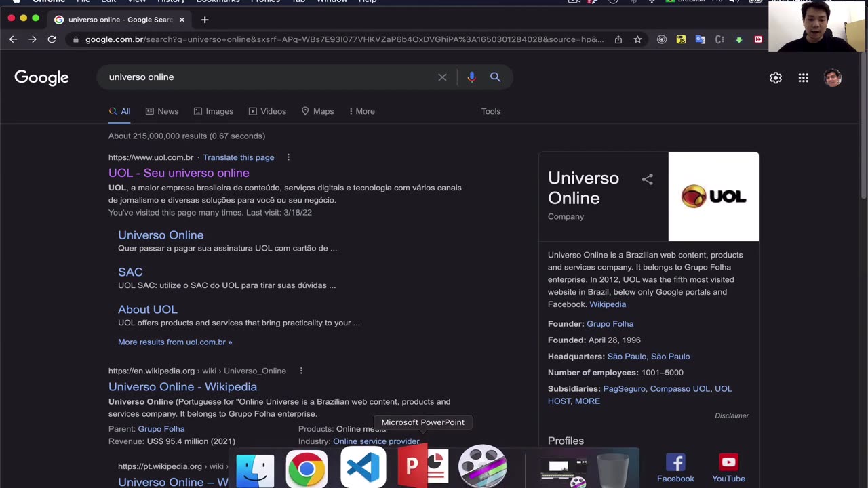Open the search Tools options
Viewport: 868px width, 488px height.
pyautogui.click(x=491, y=111)
